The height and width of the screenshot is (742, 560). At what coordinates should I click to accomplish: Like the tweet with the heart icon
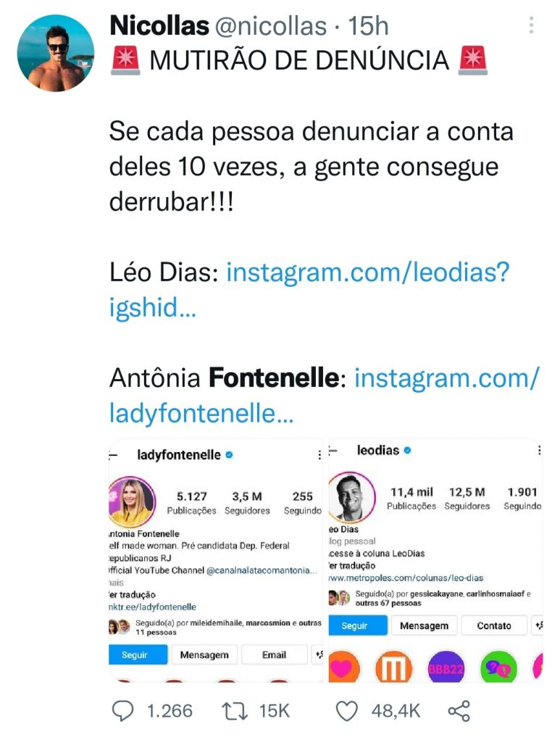tap(348, 711)
